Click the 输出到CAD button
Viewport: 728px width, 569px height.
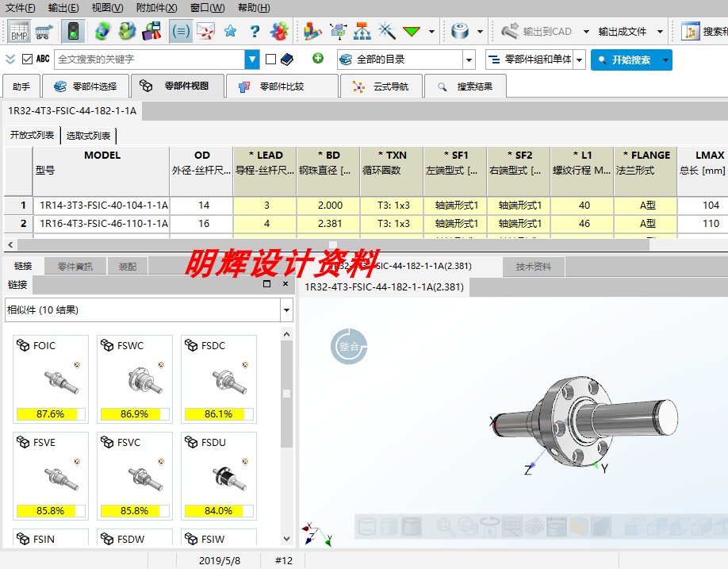pyautogui.click(x=536, y=32)
